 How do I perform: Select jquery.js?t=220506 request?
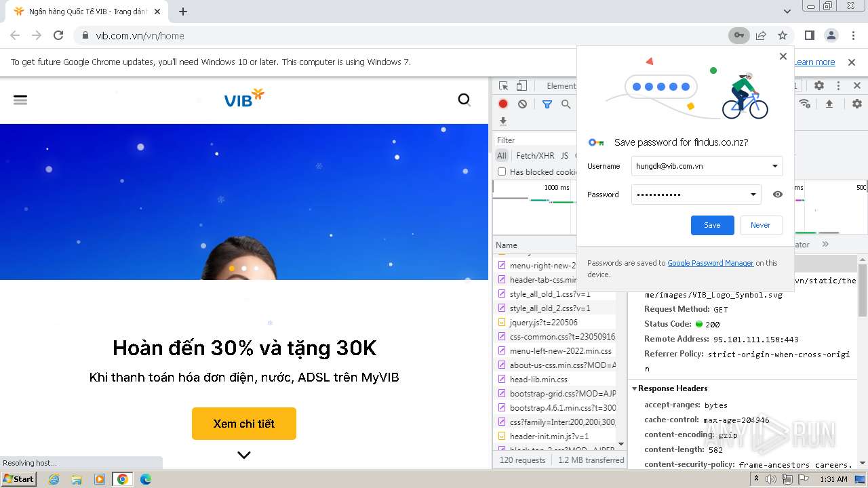tap(544, 323)
